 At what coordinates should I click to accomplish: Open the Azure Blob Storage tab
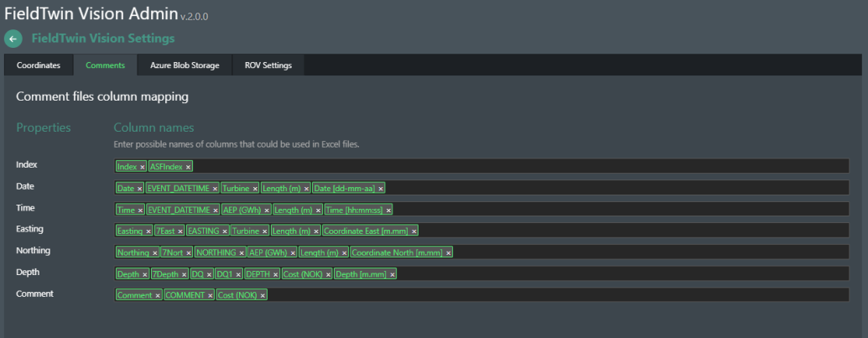(185, 65)
